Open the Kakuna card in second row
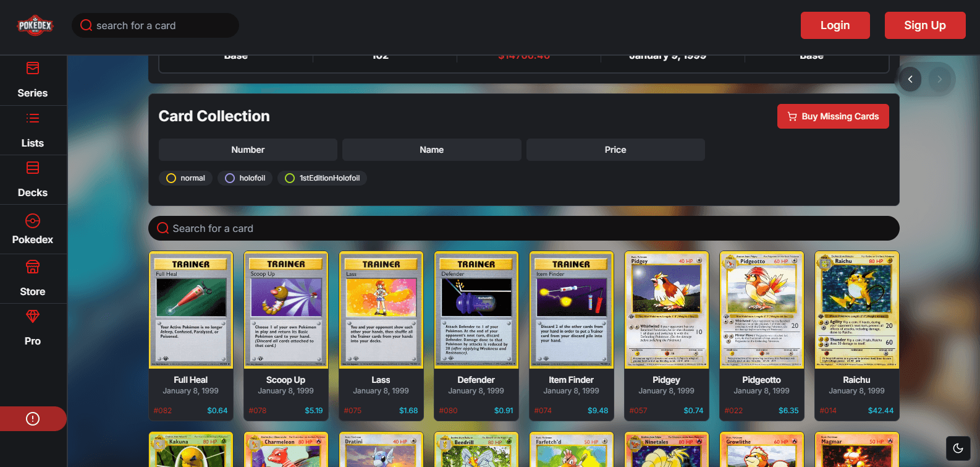The height and width of the screenshot is (467, 980). click(191, 450)
